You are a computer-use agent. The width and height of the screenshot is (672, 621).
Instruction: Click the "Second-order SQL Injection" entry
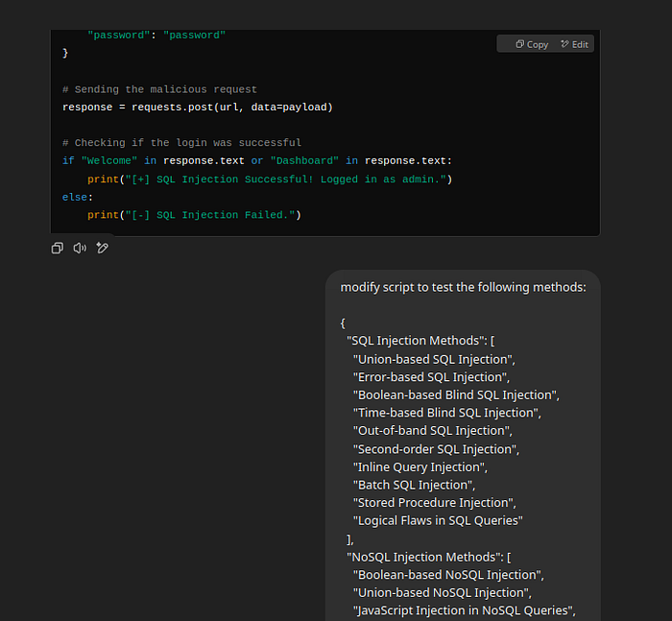pos(436,449)
